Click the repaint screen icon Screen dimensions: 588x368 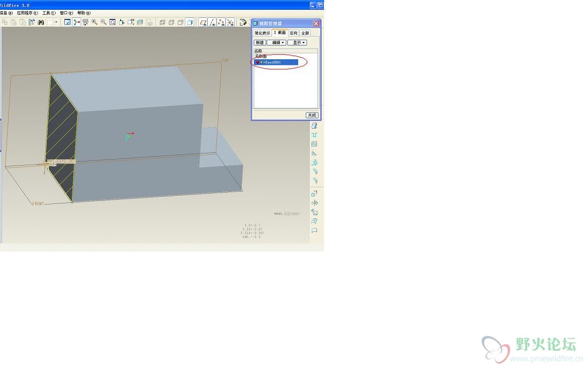pos(67,22)
